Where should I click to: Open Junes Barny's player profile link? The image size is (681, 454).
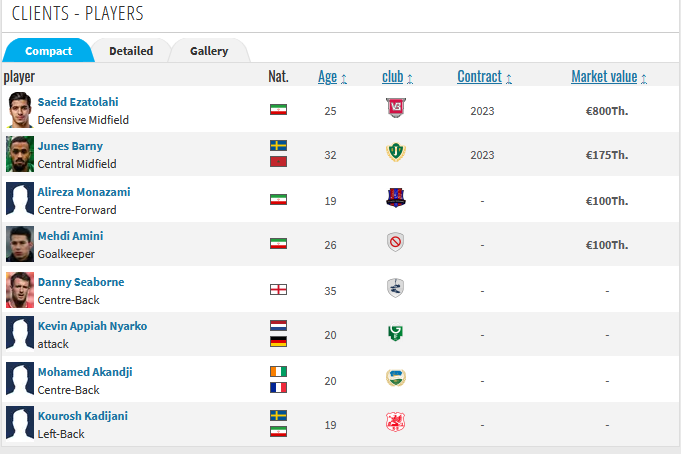[68, 146]
